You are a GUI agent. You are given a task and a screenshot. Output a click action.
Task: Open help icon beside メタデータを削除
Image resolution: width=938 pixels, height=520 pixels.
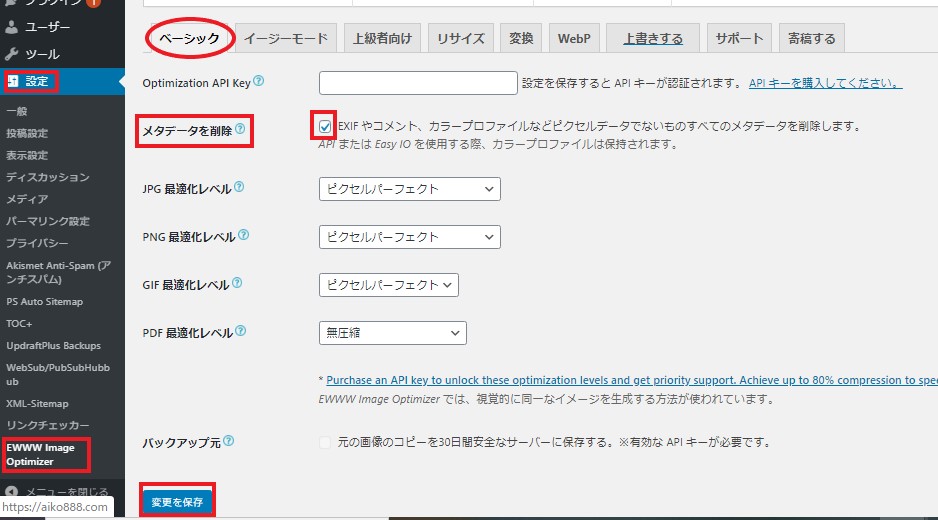tap(240, 129)
